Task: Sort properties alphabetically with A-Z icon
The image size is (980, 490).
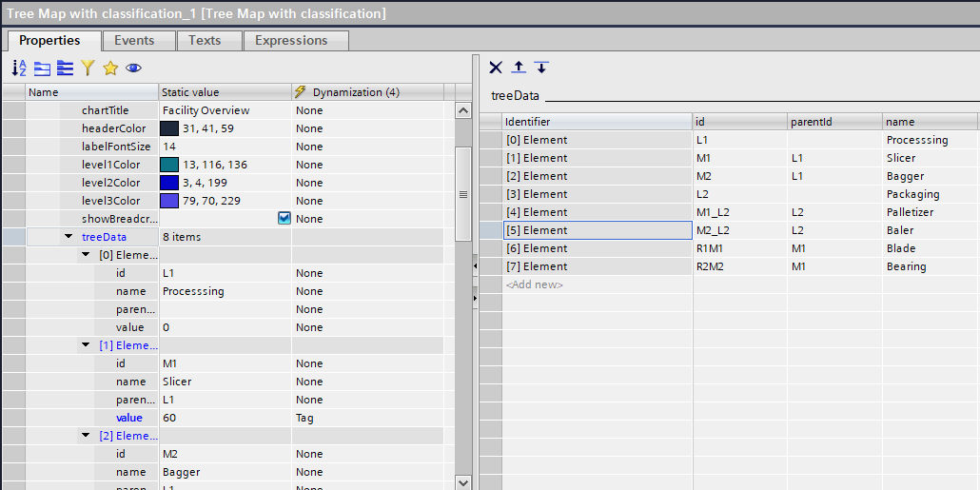Action: (x=19, y=69)
